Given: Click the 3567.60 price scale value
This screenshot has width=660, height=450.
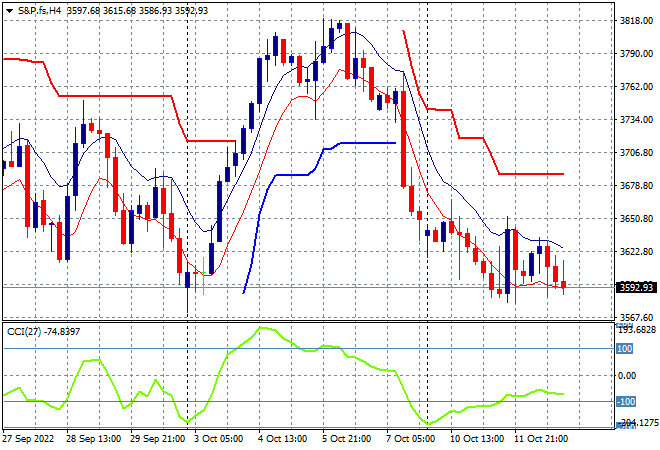Looking at the screenshot, I should pos(636,317).
